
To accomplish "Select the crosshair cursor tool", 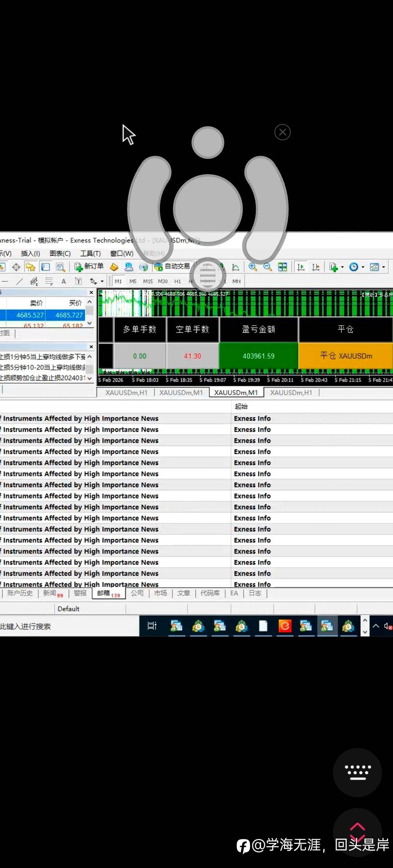I will 16,267.
